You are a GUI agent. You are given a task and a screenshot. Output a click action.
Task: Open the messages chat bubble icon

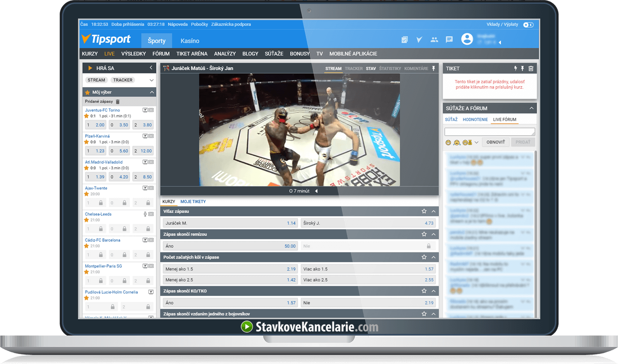point(449,39)
